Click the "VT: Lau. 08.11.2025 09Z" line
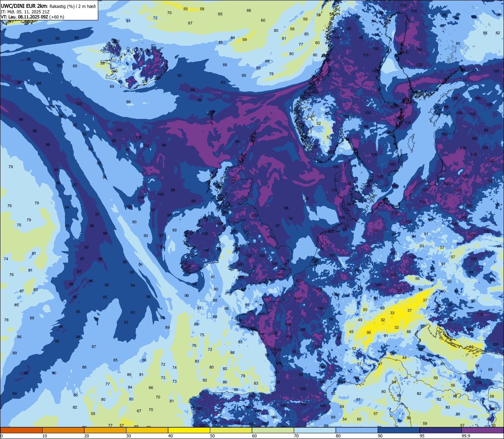Viewport: 504px width, 439px height. [x=24, y=17]
